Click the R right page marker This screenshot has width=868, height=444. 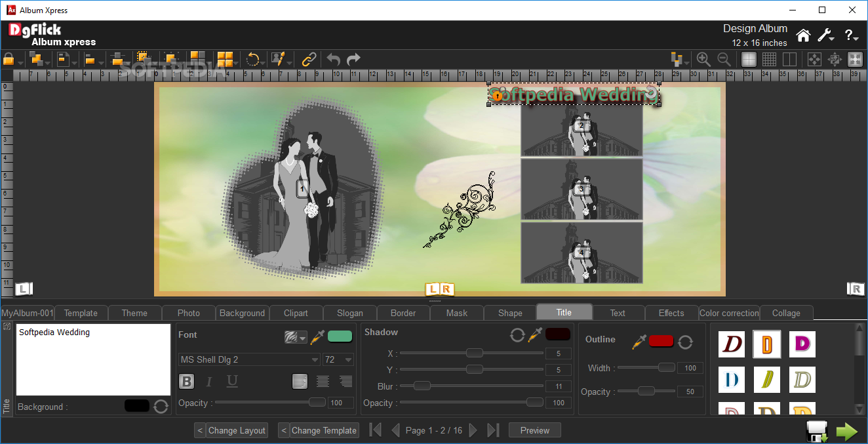point(855,289)
